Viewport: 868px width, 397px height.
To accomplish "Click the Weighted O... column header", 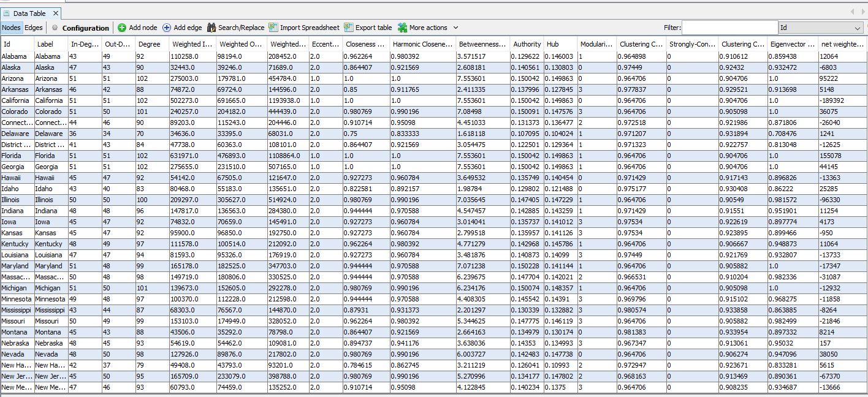I will click(242, 44).
